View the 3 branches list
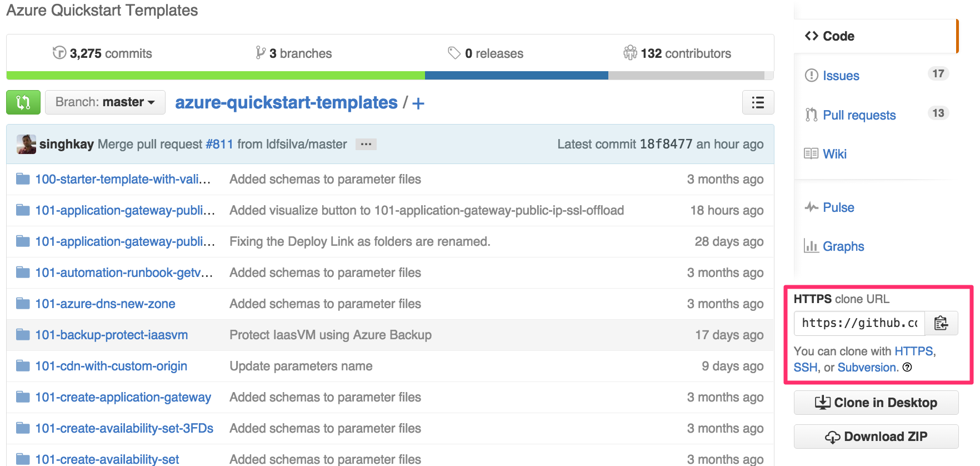 (293, 53)
